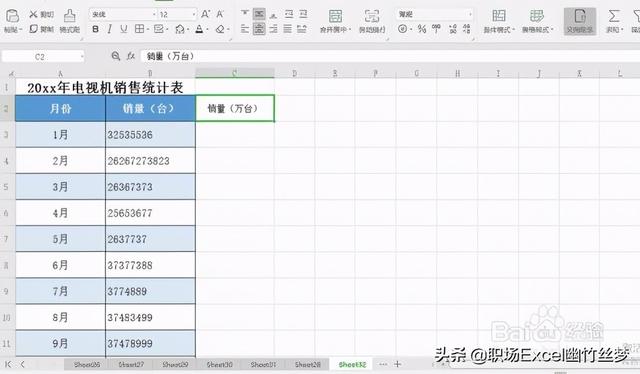Open the cell style icon next to borders
Screen dimensions: 640x374
159,29
